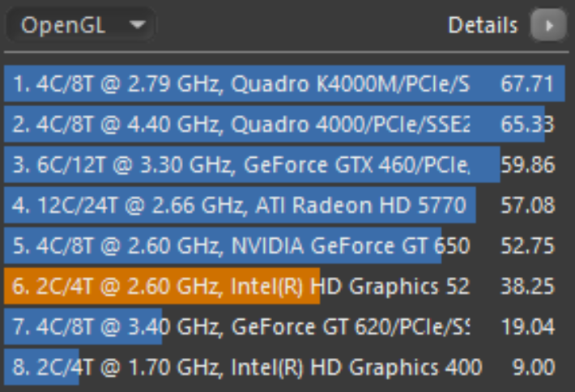Select the GeForce GTX 460 ranking row
575x392 pixels.
point(284,164)
